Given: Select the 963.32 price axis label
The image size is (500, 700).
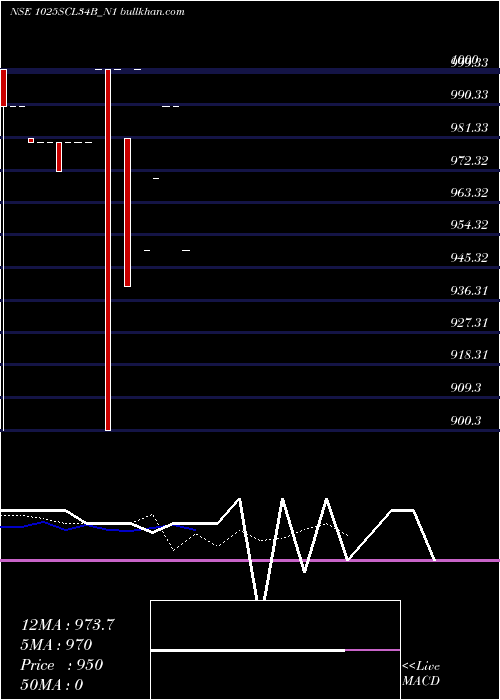Looking at the screenshot, I should [469, 192].
